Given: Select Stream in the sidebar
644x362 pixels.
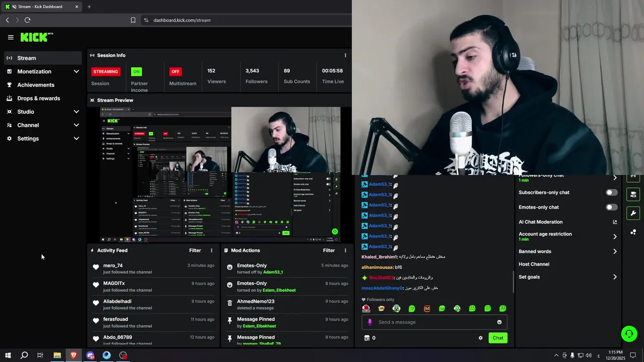Looking at the screenshot, I should click(43, 58).
